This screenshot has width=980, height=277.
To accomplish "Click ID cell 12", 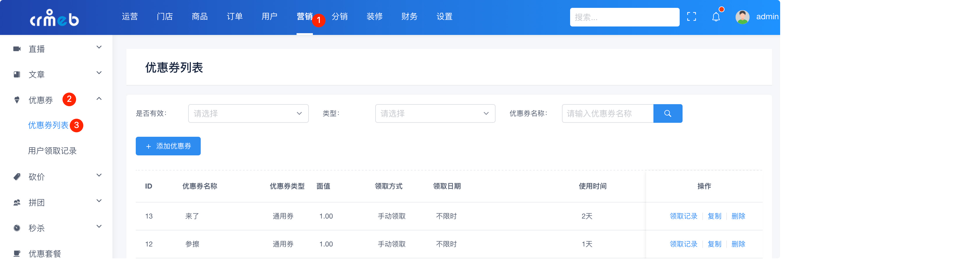I will click(x=149, y=244).
